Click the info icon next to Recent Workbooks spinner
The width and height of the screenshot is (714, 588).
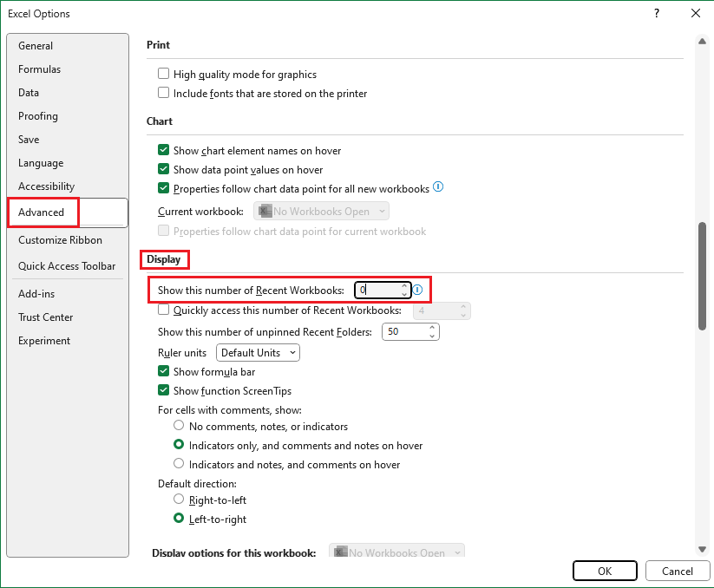click(x=417, y=290)
